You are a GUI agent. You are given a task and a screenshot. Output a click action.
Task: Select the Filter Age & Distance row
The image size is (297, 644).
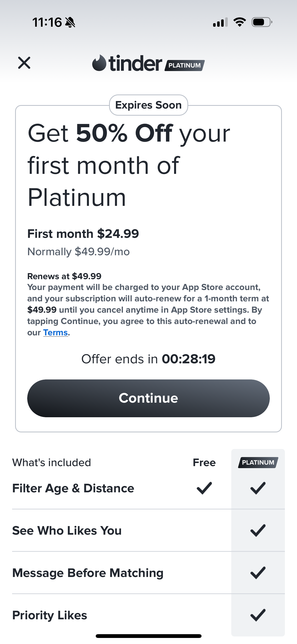[73, 488]
